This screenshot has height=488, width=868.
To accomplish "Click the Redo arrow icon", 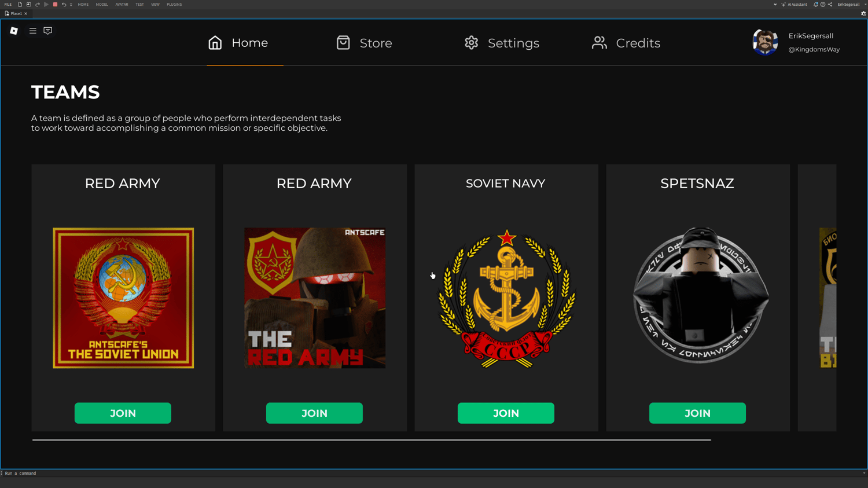I will tap(38, 5).
